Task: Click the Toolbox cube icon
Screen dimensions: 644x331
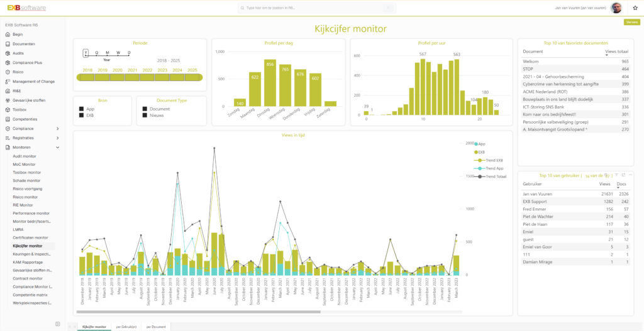Action: tap(7, 110)
